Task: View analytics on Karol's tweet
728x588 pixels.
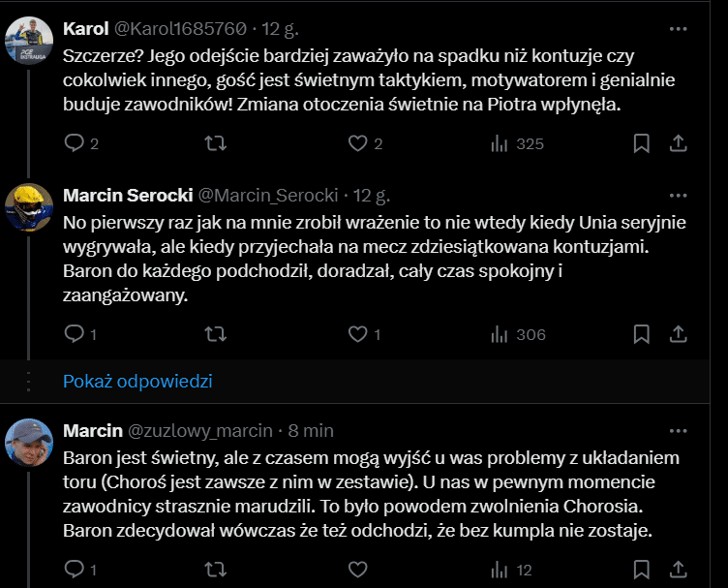Action: [x=501, y=143]
